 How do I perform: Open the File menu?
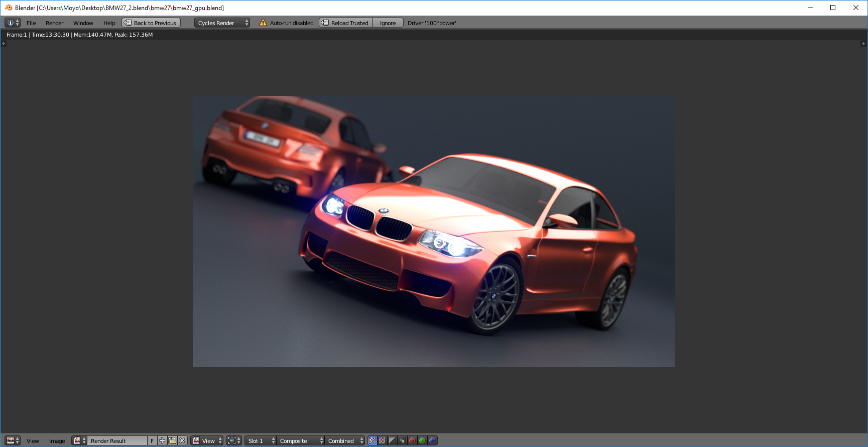tap(31, 23)
